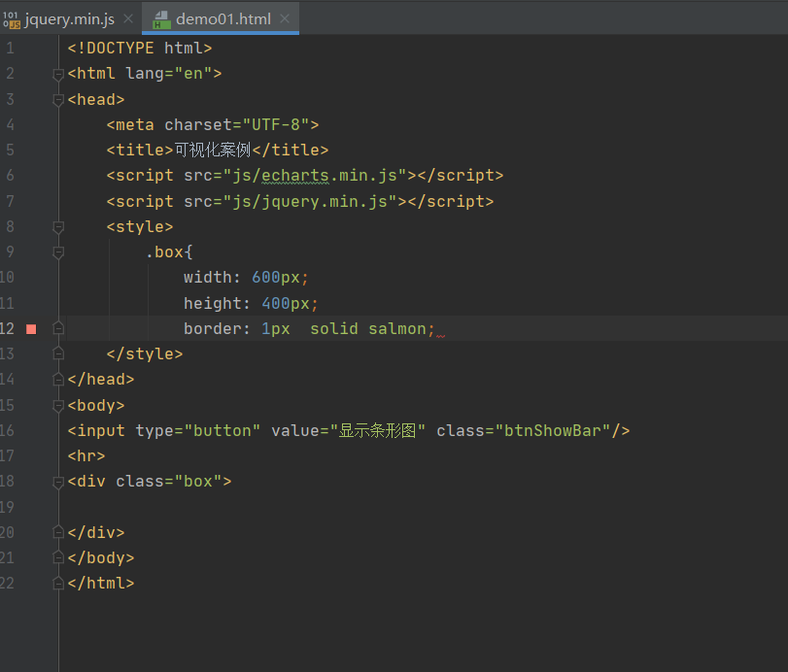The image size is (788, 672).
Task: Click the closing div fold marker on line 20
Action: click(58, 532)
